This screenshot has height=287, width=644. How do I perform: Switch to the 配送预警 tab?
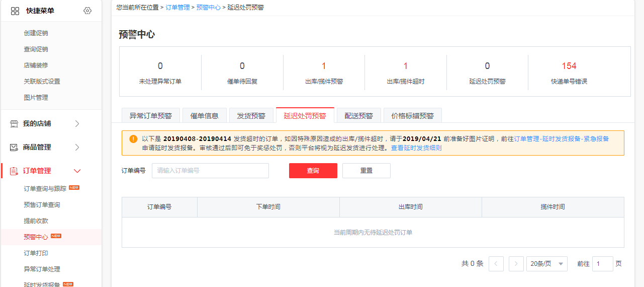tap(358, 115)
